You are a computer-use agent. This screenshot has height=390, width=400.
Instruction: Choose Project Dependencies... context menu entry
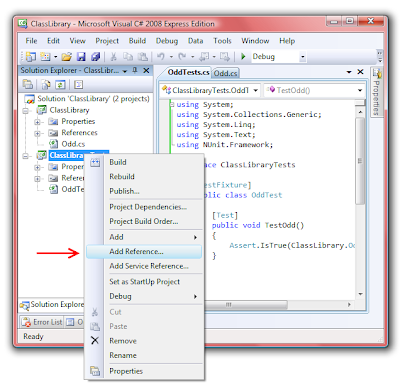(144, 207)
